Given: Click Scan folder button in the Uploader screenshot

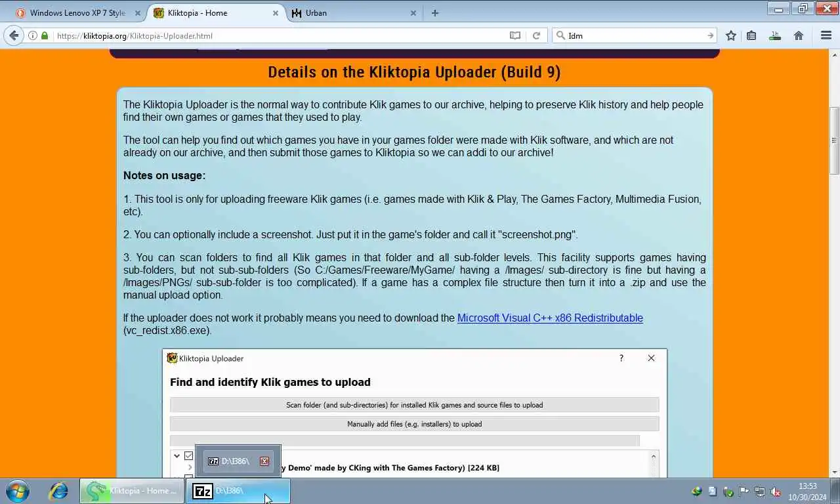Looking at the screenshot, I should pyautogui.click(x=414, y=405).
